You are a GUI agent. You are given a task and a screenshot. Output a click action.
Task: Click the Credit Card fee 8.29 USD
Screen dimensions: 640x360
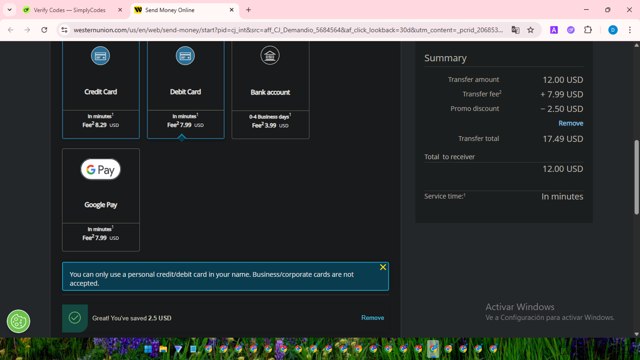pos(100,125)
